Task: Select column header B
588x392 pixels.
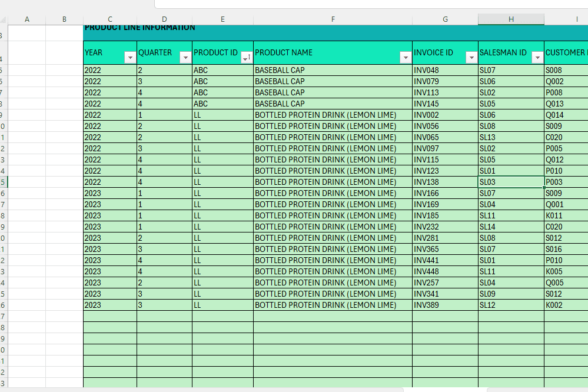Action: pyautogui.click(x=64, y=18)
